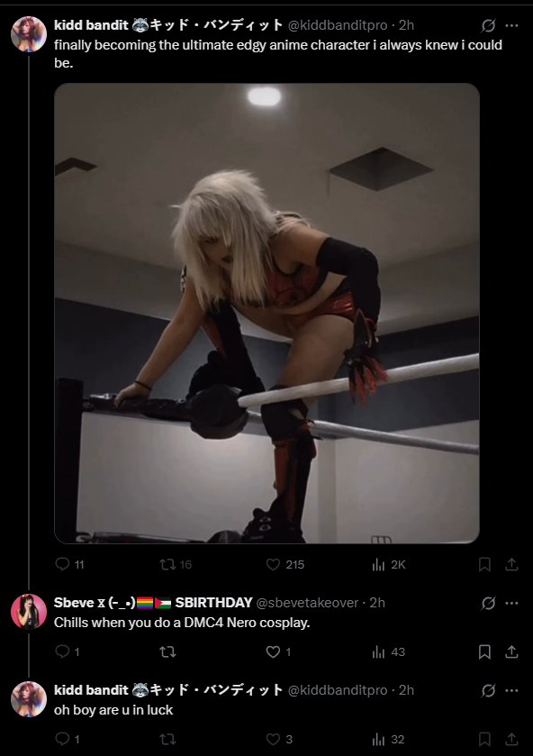Open more options on the main post
The width and height of the screenshot is (533, 756).
pyautogui.click(x=511, y=25)
